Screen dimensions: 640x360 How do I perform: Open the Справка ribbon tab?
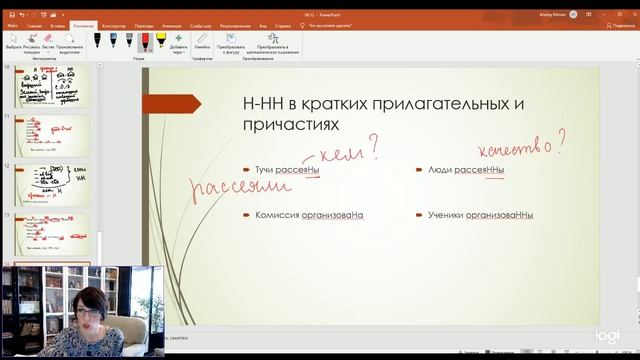tap(283, 26)
